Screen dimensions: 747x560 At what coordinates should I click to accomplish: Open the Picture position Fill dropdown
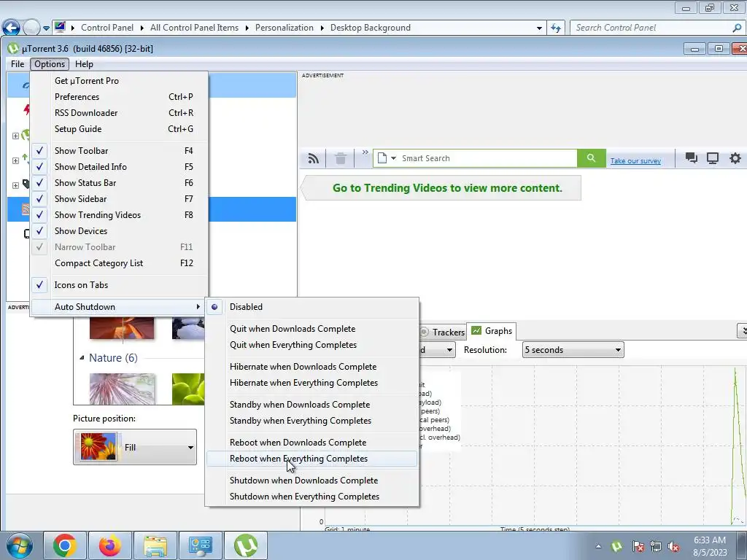click(135, 447)
